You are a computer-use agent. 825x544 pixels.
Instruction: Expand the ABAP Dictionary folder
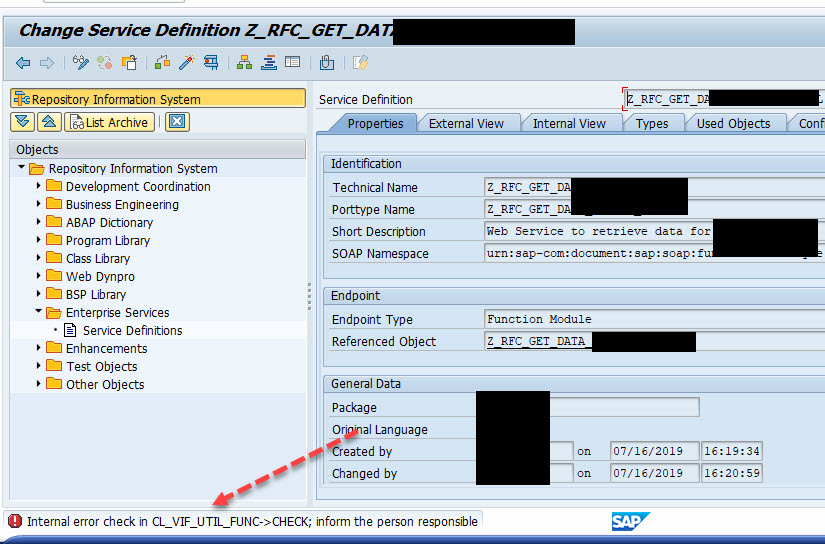[x=38, y=222]
